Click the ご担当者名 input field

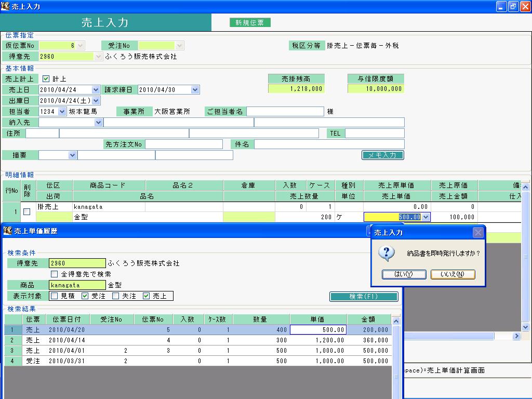[x=285, y=111]
